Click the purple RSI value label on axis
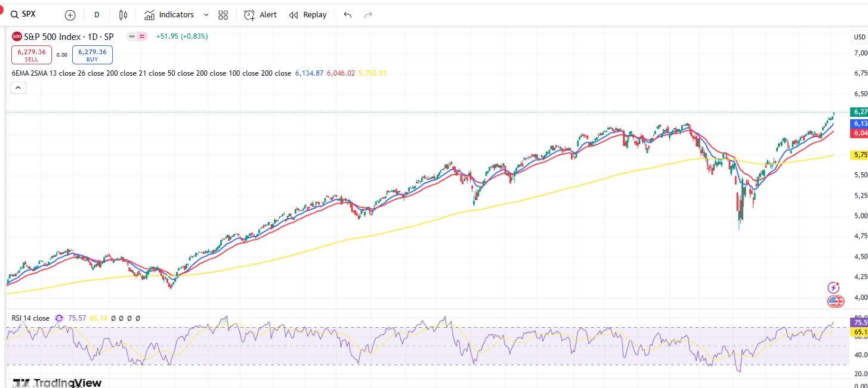This screenshot has width=868, height=388. point(859,322)
